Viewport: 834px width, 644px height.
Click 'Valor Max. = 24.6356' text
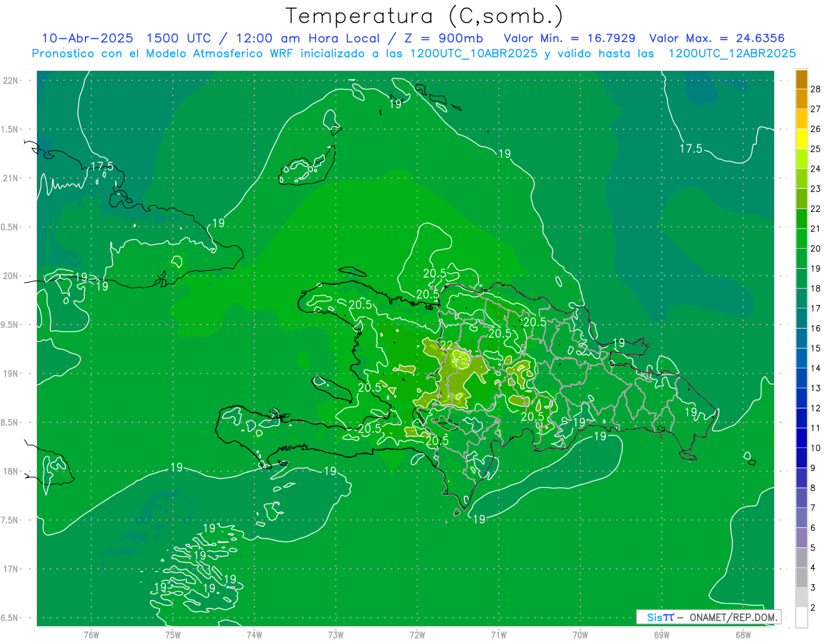click(x=717, y=38)
